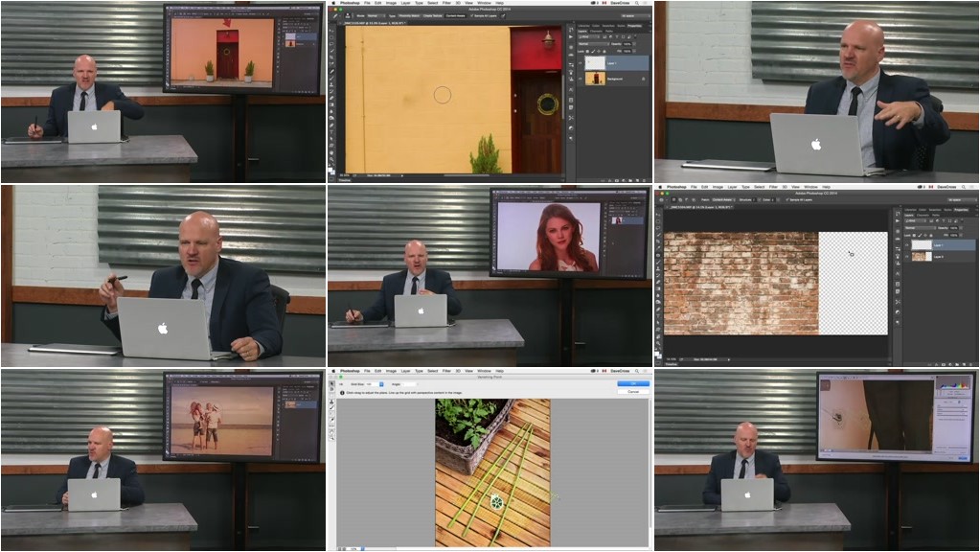Choose the Content-Aware type in yellow-wall options bar

[x=455, y=15]
